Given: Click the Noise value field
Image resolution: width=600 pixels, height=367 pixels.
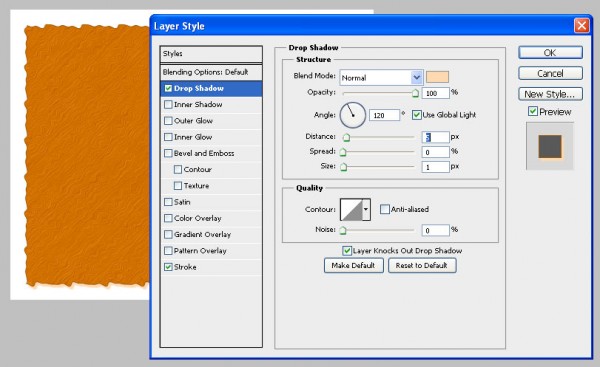Looking at the screenshot, I should coord(435,230).
